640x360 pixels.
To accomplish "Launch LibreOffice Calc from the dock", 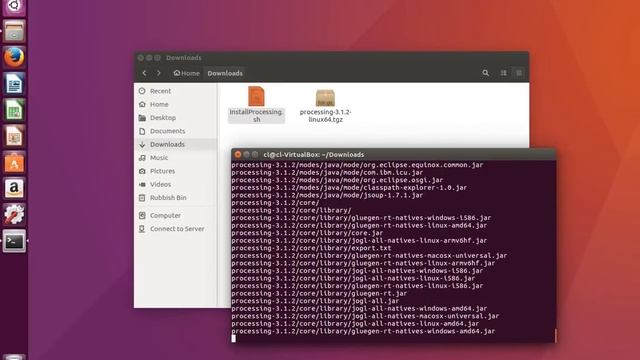I will (x=14, y=110).
